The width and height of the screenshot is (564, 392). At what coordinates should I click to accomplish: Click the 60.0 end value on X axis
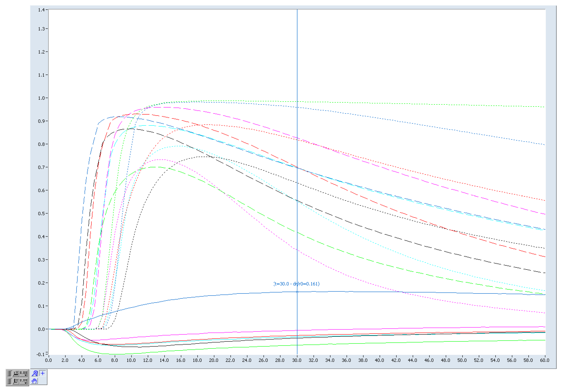pos(545,360)
